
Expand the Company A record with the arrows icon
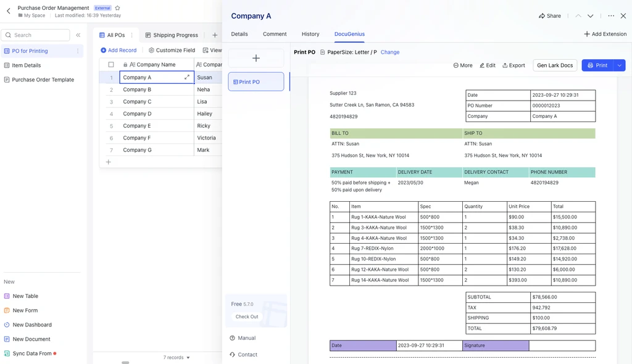[x=187, y=77]
